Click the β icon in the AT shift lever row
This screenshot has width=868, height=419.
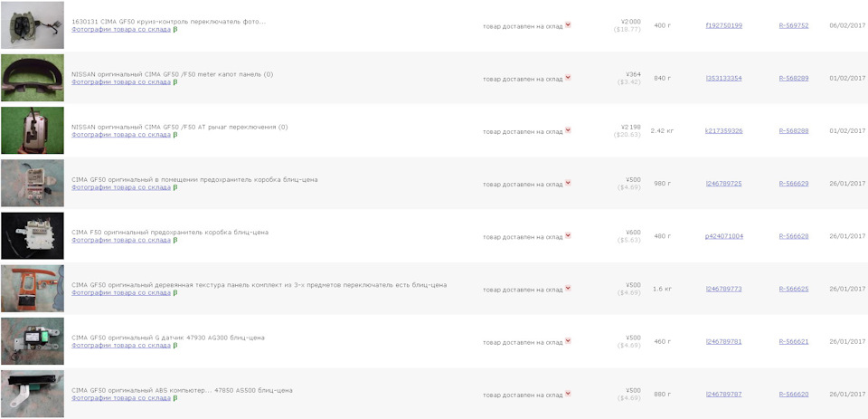(175, 134)
